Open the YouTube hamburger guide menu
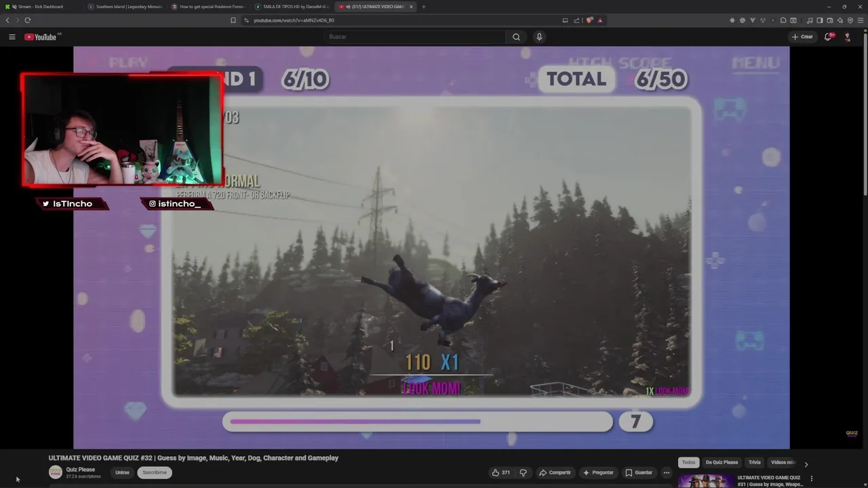Screen dimensions: 868x488 pos(12,37)
